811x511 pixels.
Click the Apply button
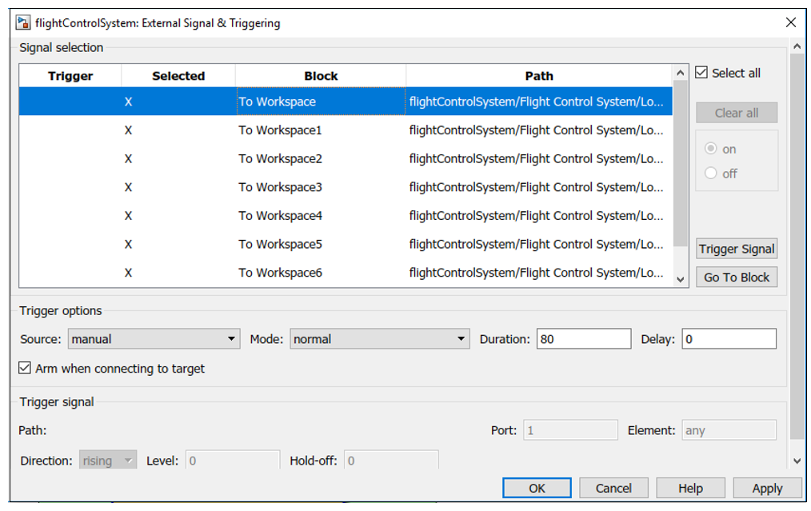pos(767,488)
